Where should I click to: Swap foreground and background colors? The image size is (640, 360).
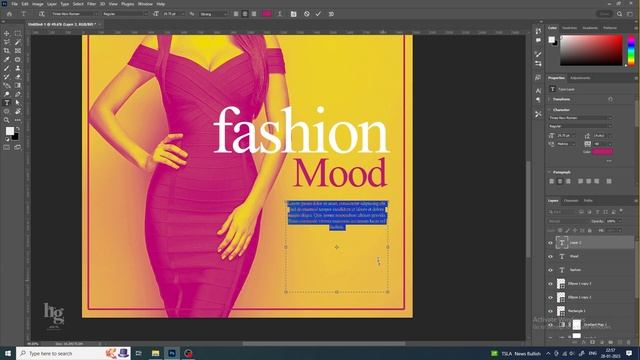18,129
